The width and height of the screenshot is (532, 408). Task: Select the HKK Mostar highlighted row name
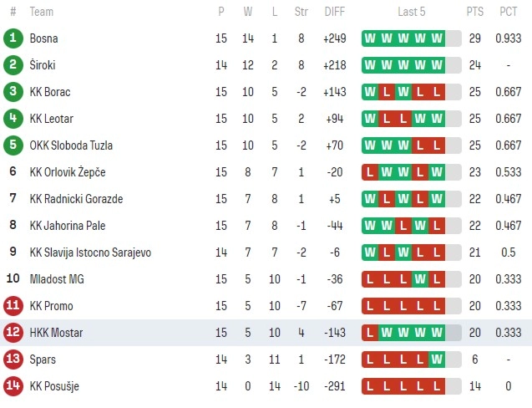56,333
